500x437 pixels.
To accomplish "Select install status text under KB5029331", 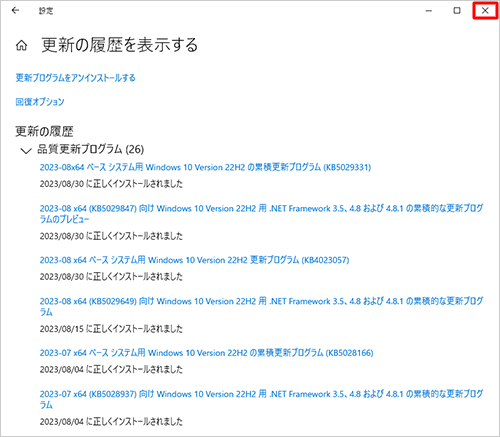I will click(x=111, y=184).
